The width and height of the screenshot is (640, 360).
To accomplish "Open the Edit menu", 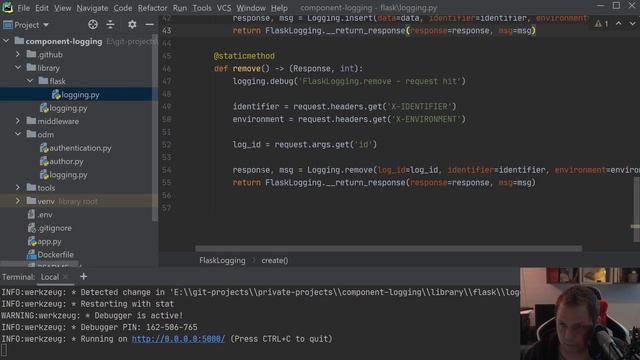I will tap(42, 8).
